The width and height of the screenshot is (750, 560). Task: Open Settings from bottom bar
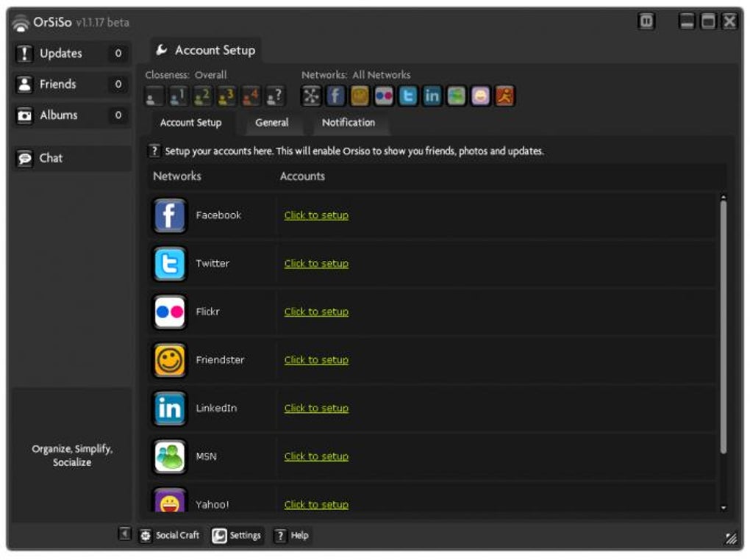click(238, 536)
